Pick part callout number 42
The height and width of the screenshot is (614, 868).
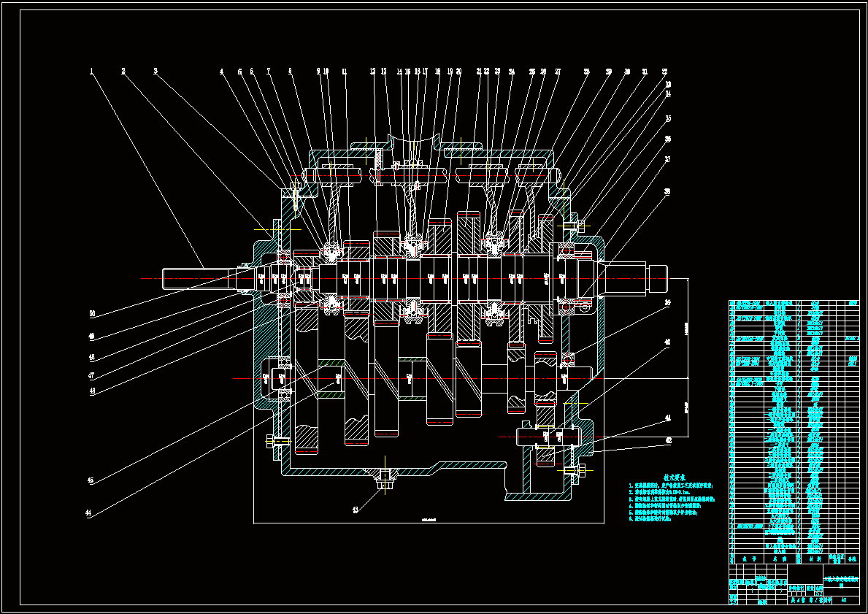(x=669, y=441)
